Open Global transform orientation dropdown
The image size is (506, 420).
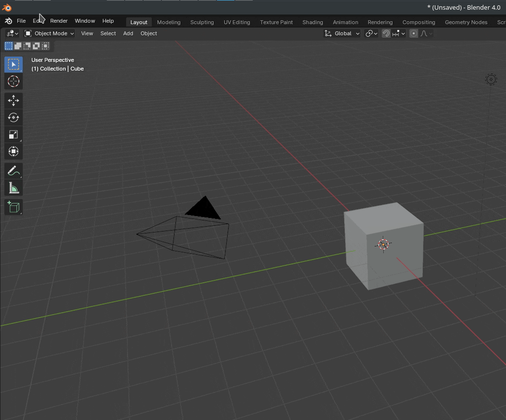click(x=342, y=33)
